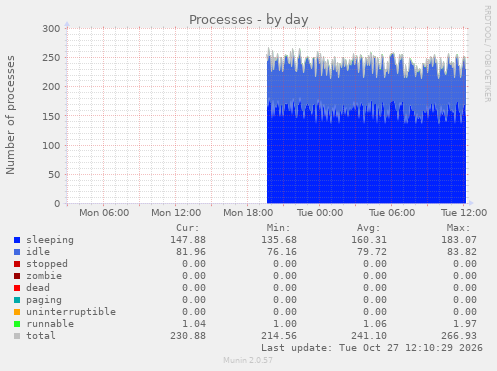Click the runnable legend color swatch
The width and height of the screenshot is (497, 371).
point(17,324)
